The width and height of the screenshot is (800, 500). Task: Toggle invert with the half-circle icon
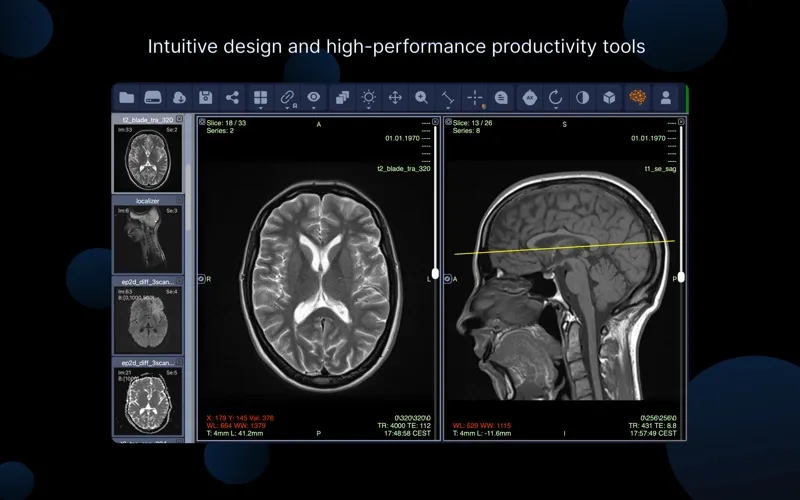[x=582, y=97]
